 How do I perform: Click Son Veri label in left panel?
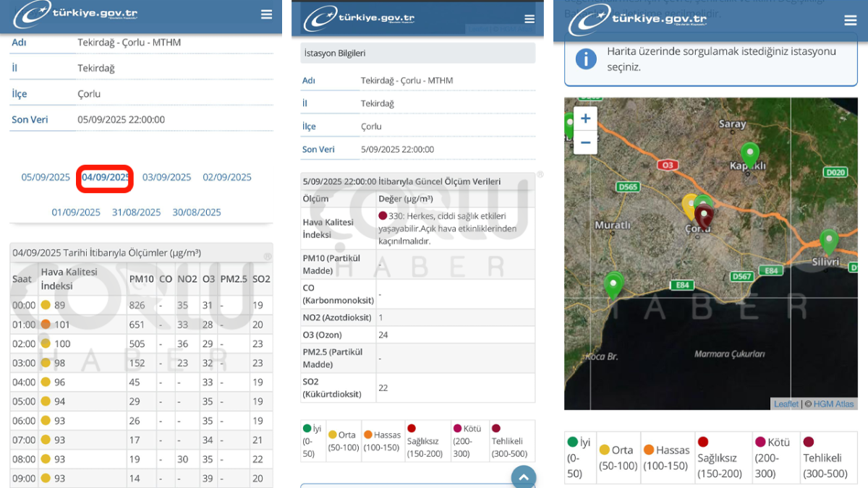pos(30,119)
